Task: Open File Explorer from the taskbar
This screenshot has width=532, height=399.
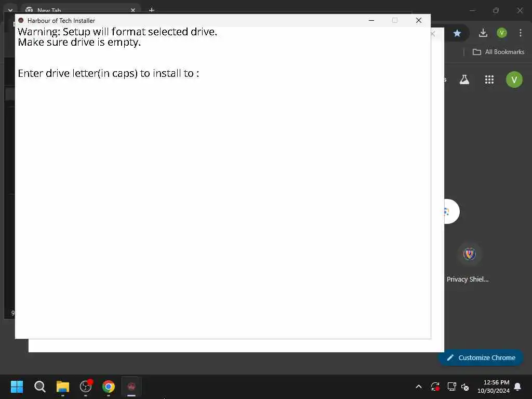Action: pos(63,387)
